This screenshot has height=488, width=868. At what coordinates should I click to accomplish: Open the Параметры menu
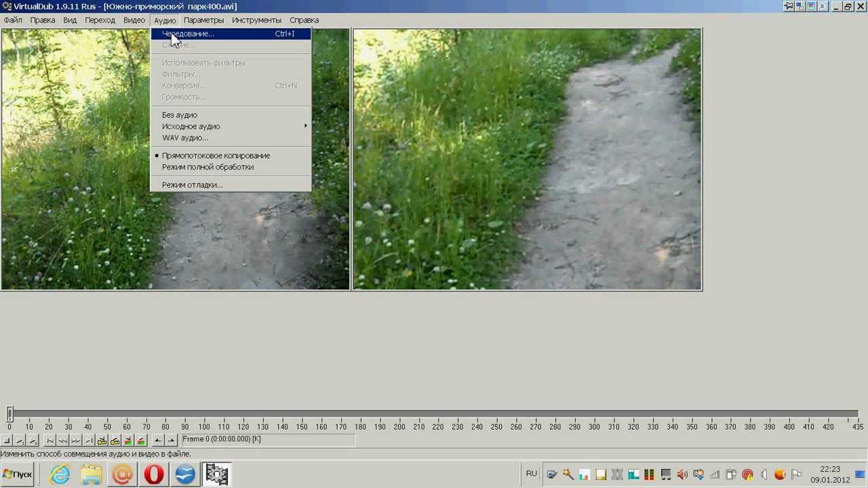point(203,20)
